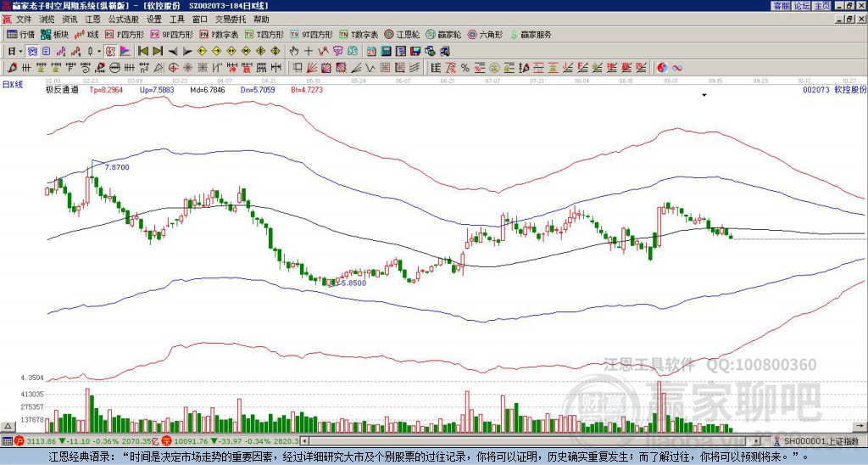Open the 工具 menu
The image size is (868, 465).
click(176, 20)
